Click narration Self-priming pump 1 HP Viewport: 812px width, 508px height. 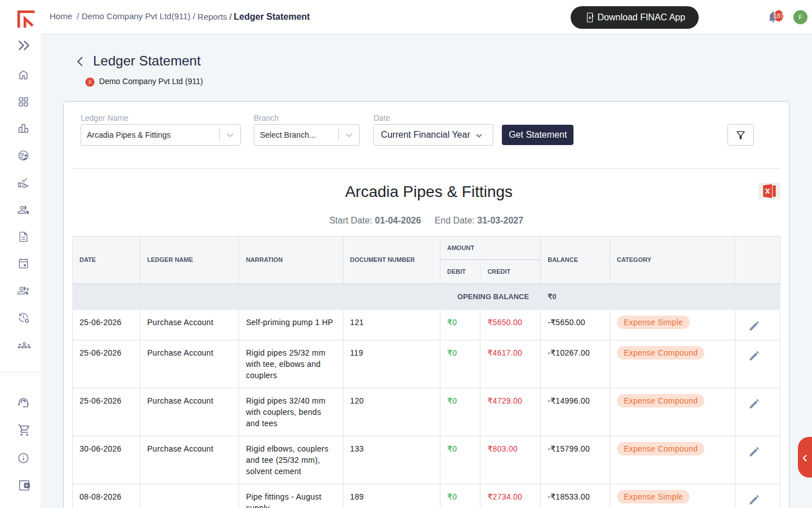(289, 322)
